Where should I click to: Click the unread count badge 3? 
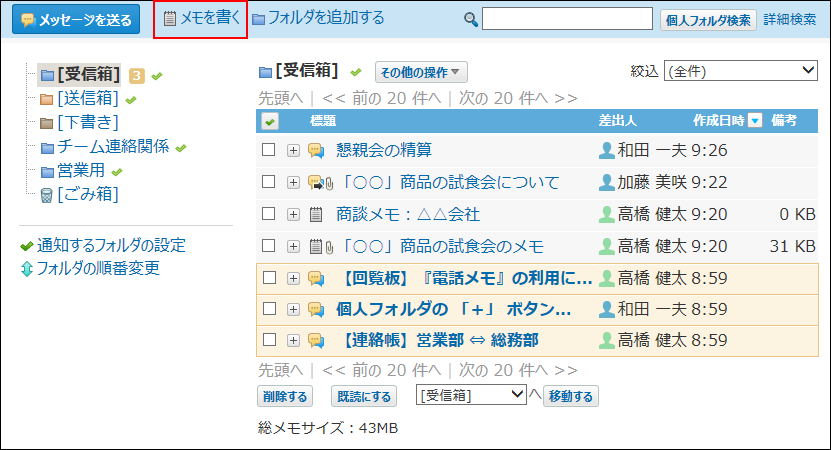click(137, 76)
